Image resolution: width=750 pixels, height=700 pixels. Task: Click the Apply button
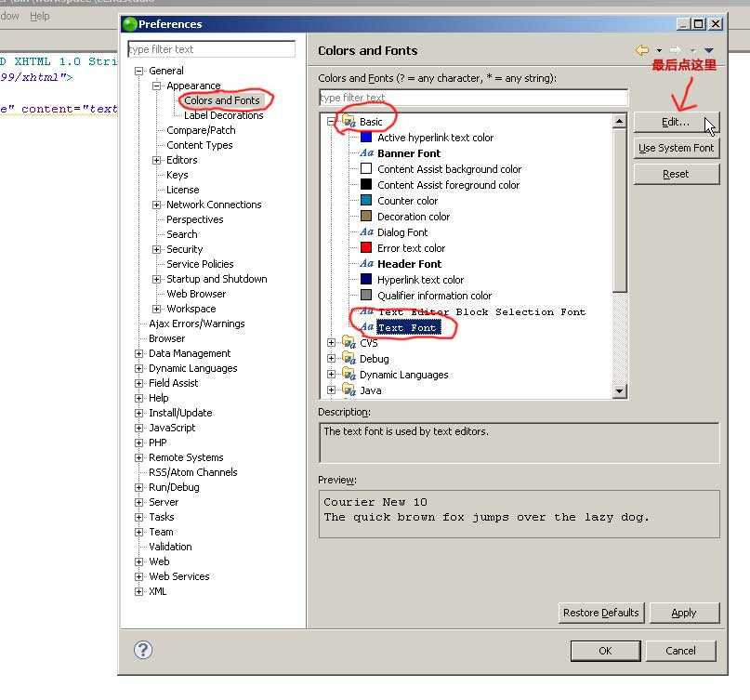click(684, 613)
